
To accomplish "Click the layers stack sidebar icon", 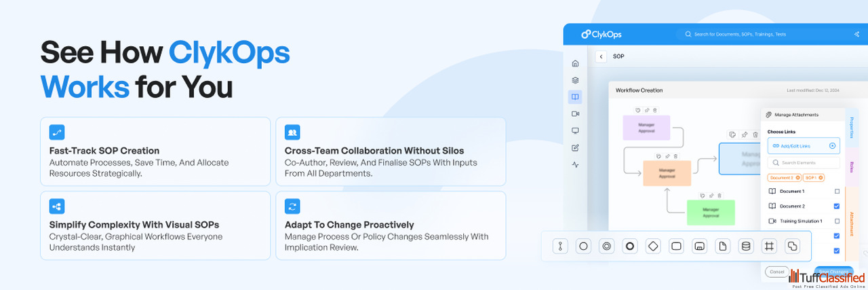I will coord(575,80).
